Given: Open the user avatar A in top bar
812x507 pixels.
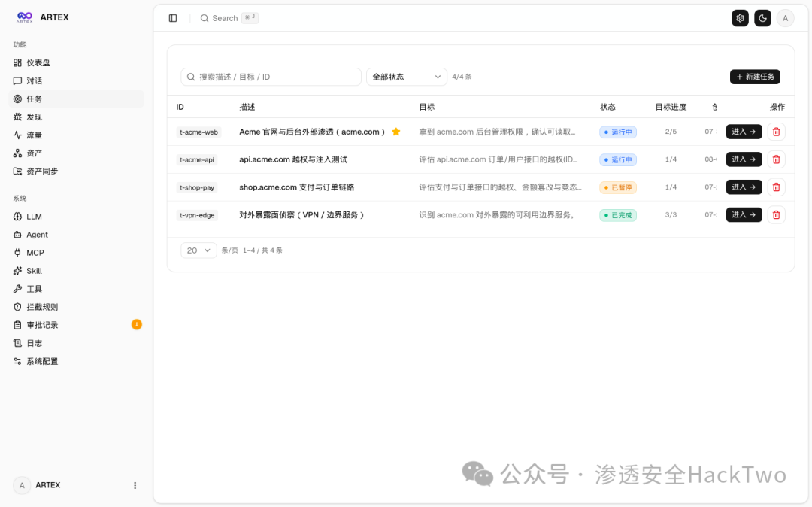Looking at the screenshot, I should pyautogui.click(x=785, y=18).
